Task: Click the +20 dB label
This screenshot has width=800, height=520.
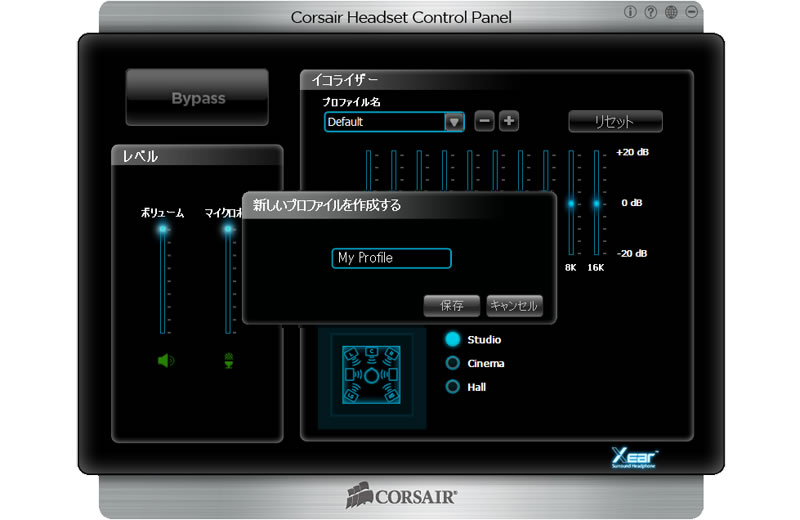Action: 633,152
